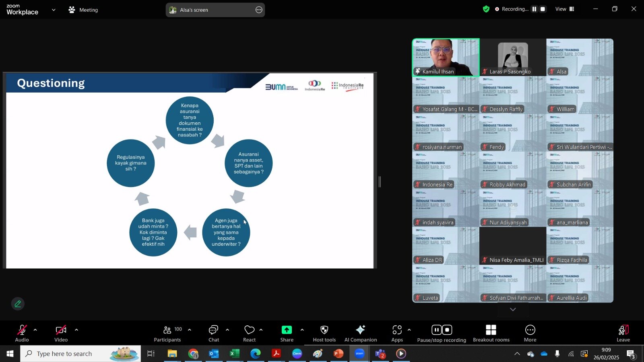The width and height of the screenshot is (644, 362).
Task: Expand chat options arrow
Action: (x=227, y=330)
